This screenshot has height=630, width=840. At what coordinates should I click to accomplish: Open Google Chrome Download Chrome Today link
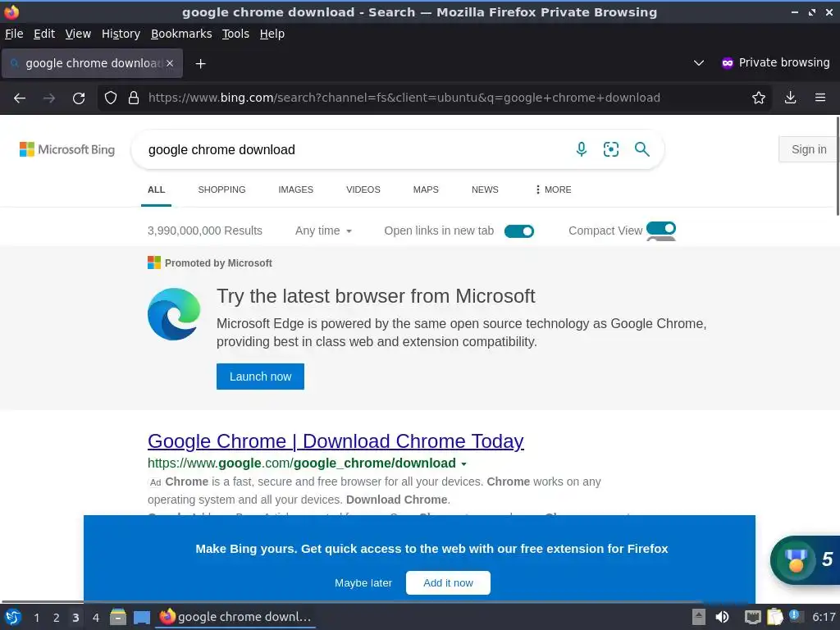pyautogui.click(x=336, y=441)
